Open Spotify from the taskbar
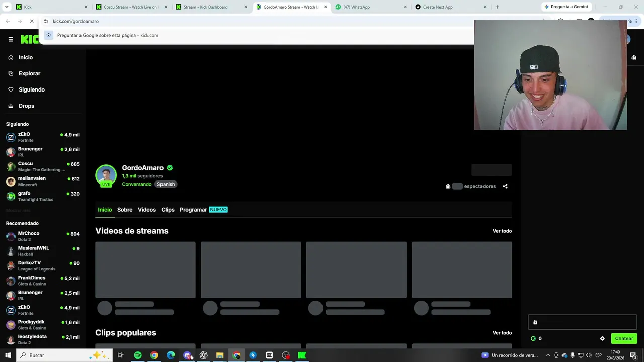Viewport: 644px width, 362px height. [137, 355]
